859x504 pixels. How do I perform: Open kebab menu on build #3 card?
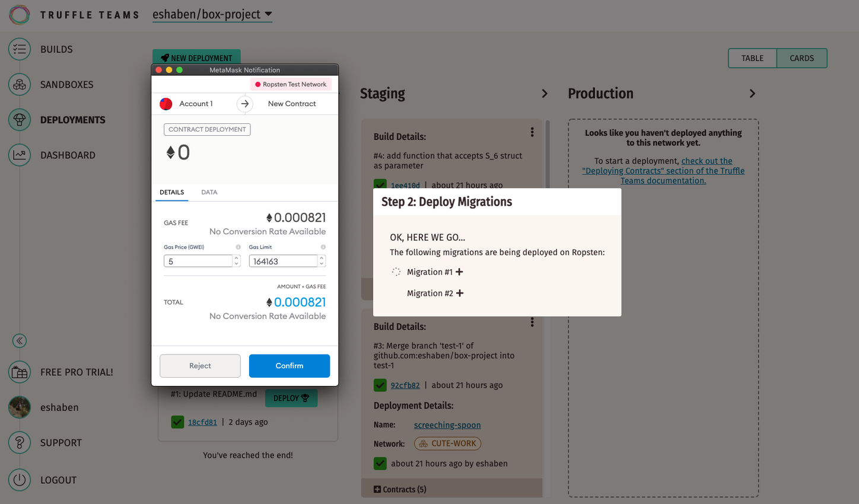(x=532, y=322)
